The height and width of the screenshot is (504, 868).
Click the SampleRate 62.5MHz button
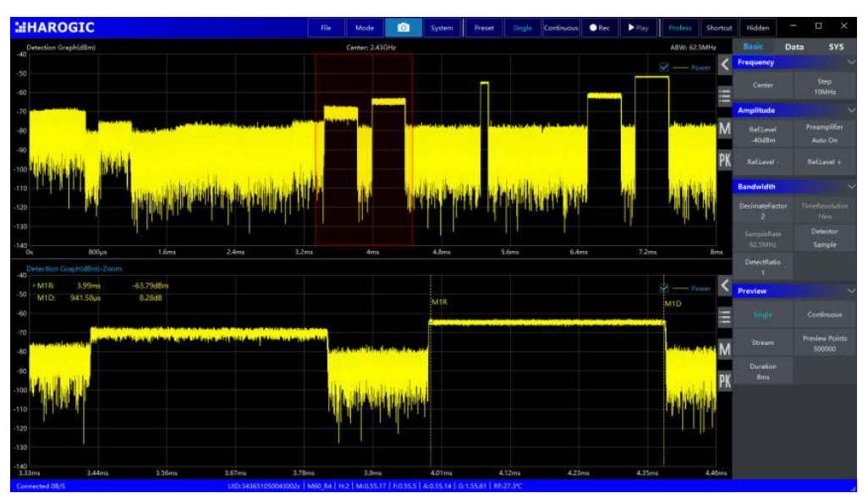[x=763, y=239]
